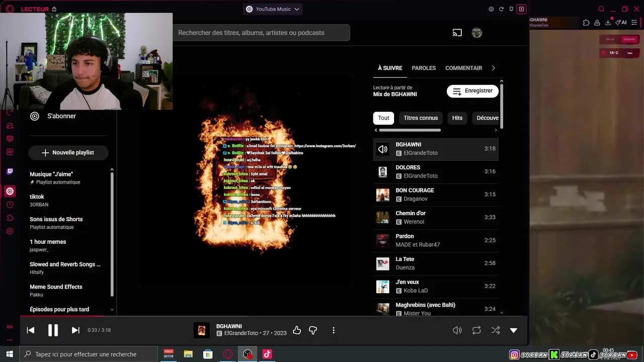Screen dimensions: 644x362
Task: Click the right arrow of the chips scrollbar
Action: 496,130
